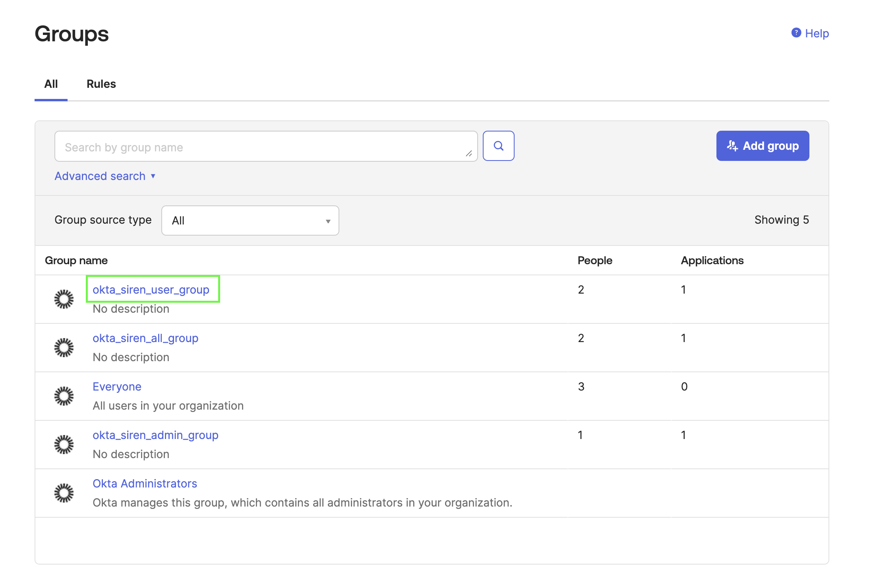Open the Group source type dropdown
Image resolution: width=871 pixels, height=588 pixels.
click(250, 220)
